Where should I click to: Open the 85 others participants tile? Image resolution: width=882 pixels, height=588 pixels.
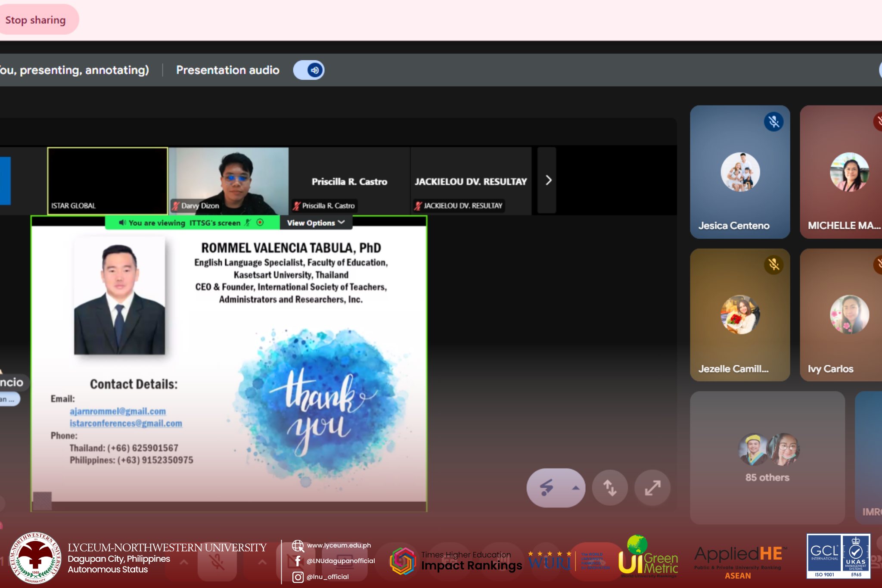pos(767,457)
